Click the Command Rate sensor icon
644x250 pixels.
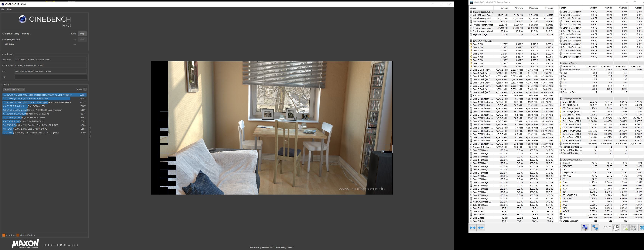tap(561, 92)
